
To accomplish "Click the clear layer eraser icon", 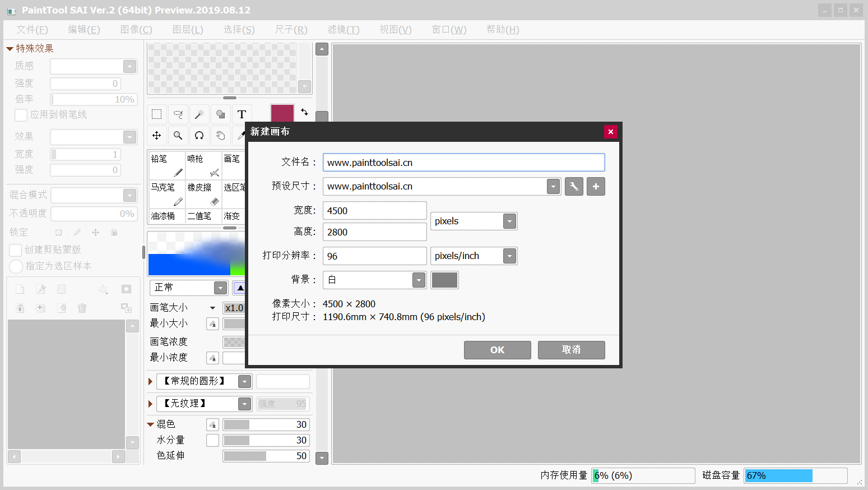I will point(62,308).
